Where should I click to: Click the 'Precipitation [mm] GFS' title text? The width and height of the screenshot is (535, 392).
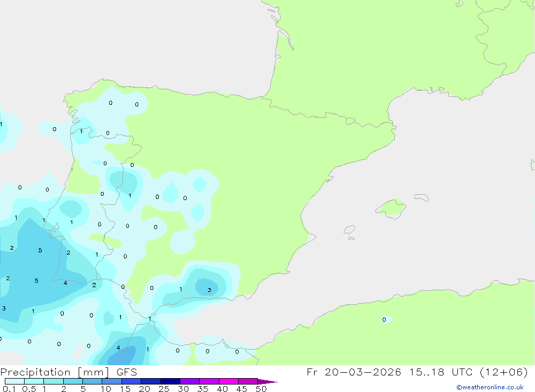pos(68,372)
